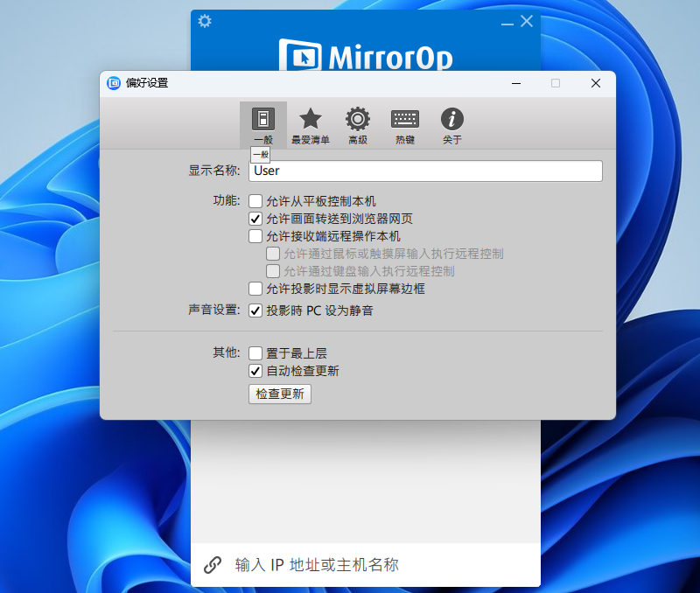Switch to the 最爱清单 favorites tab
Screen dimensions: 700x593
[x=311, y=125]
